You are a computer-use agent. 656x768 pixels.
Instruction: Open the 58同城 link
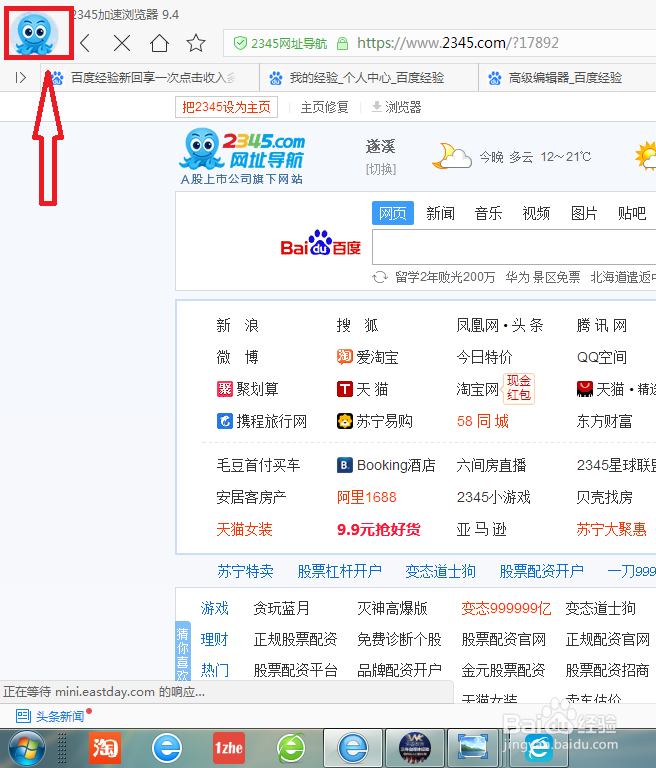coord(483,421)
